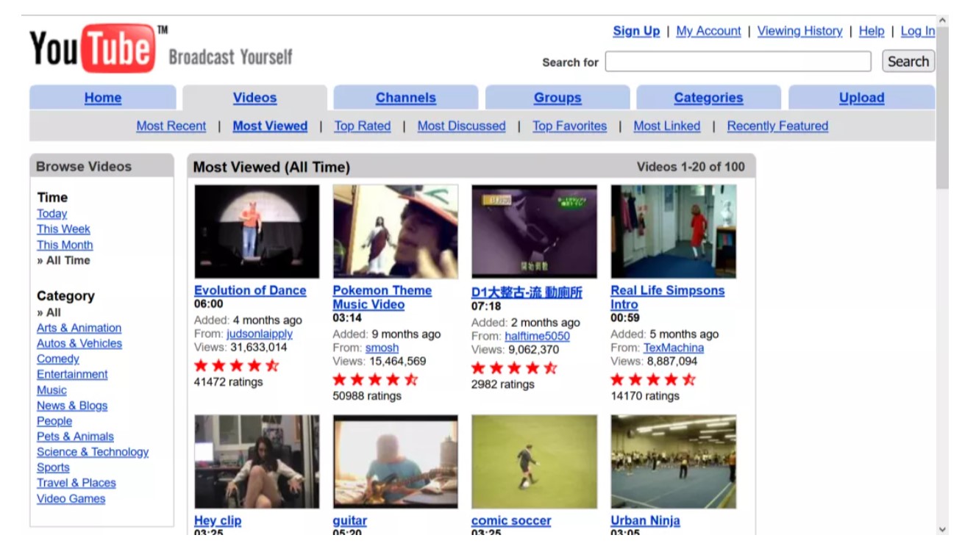
Task: Browse the Arts & Animation category
Action: click(x=79, y=328)
